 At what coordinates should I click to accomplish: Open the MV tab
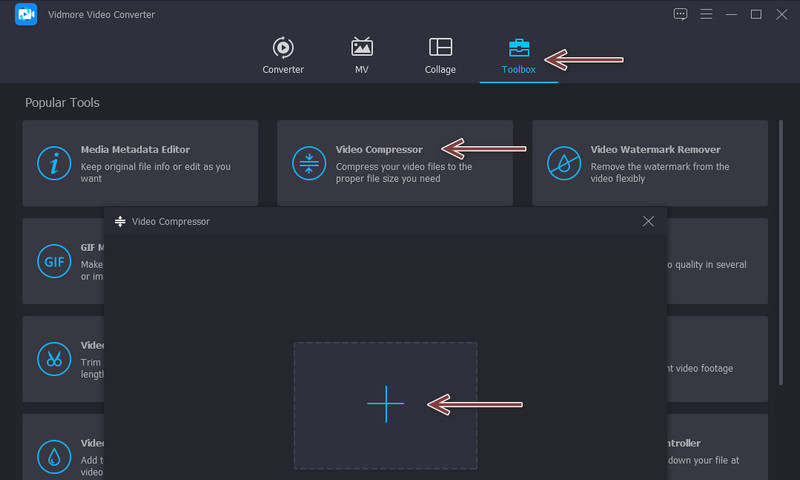(x=362, y=55)
